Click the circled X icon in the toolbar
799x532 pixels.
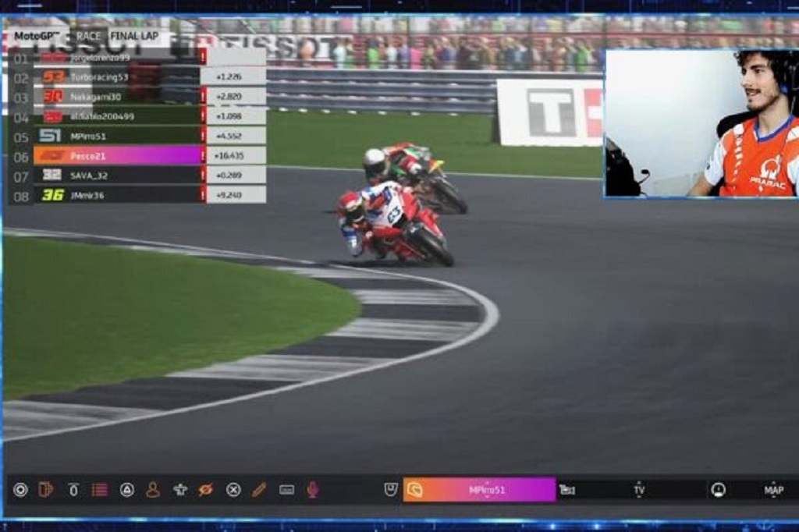click(x=233, y=490)
